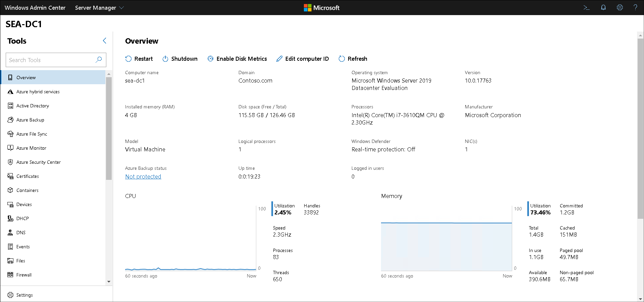Select the Overview item in Tools list
Image resolution: width=644 pixels, height=302 pixels.
click(26, 77)
